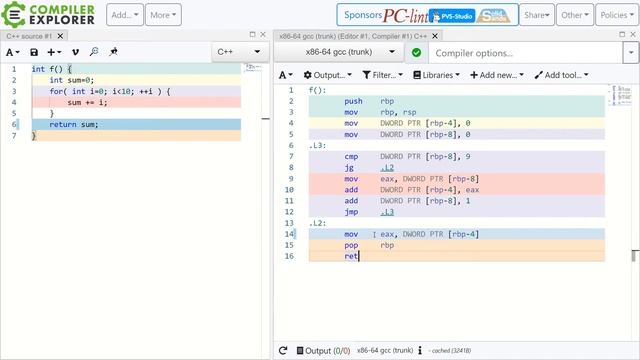Close the x86-64 gcc compiler tab
Viewport: 640px width, 360px height.
coord(435,36)
